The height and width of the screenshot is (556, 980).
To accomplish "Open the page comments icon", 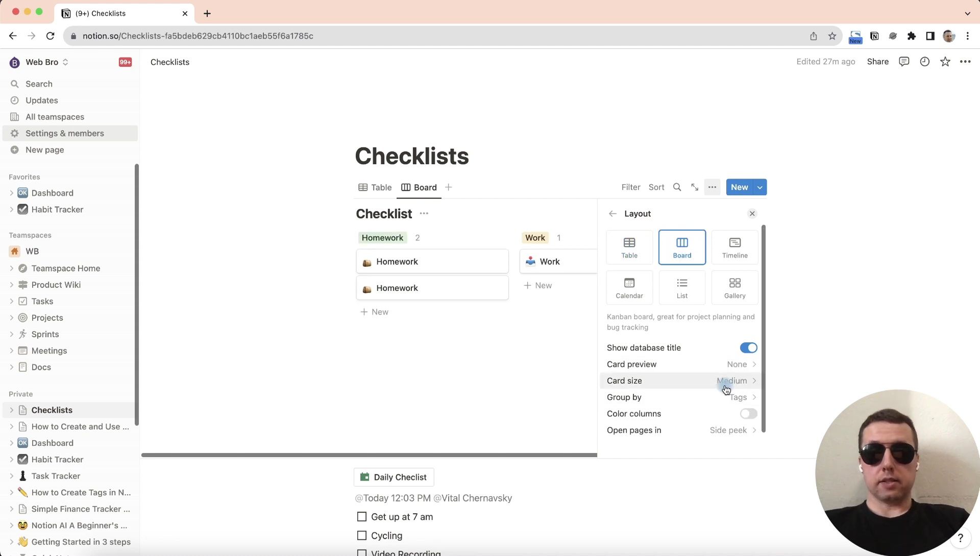I will (904, 62).
